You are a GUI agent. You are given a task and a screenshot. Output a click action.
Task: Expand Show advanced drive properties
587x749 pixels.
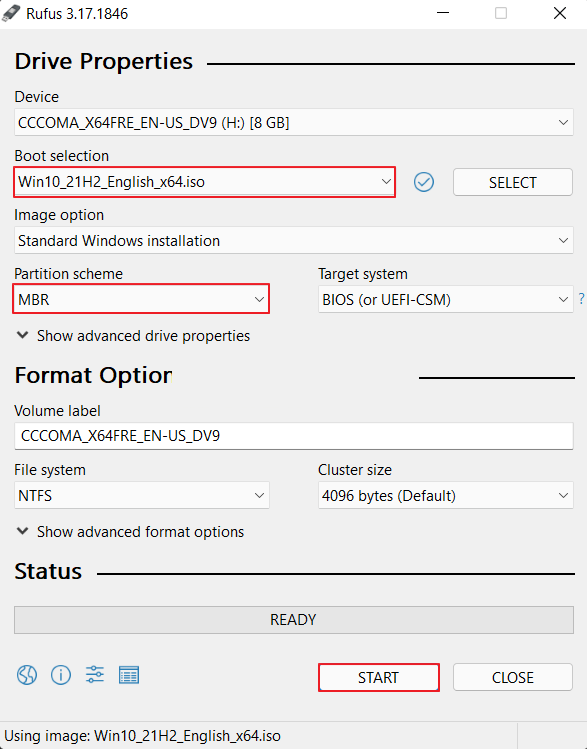[x=133, y=336]
